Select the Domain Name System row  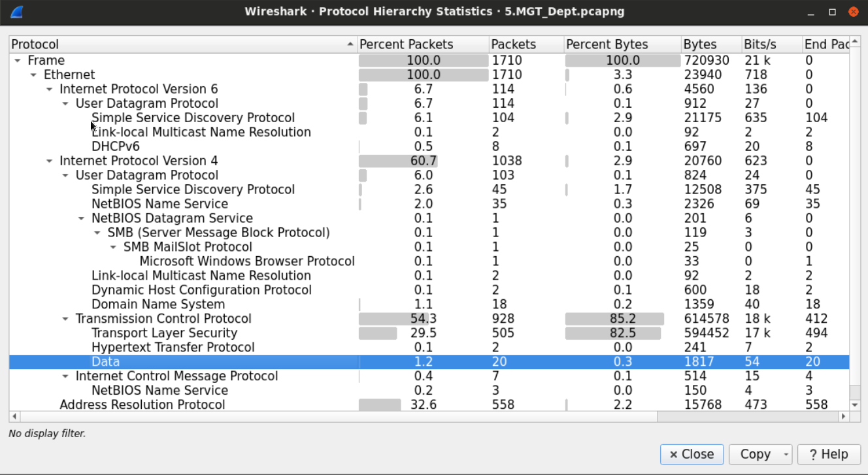point(158,304)
